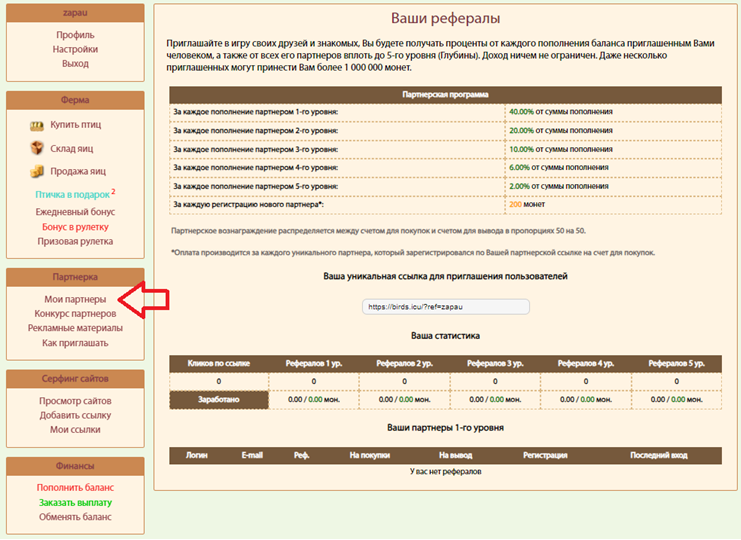Screen dimensions: 741x540
Task: Open Конкурс партнеров
Action: (x=75, y=314)
